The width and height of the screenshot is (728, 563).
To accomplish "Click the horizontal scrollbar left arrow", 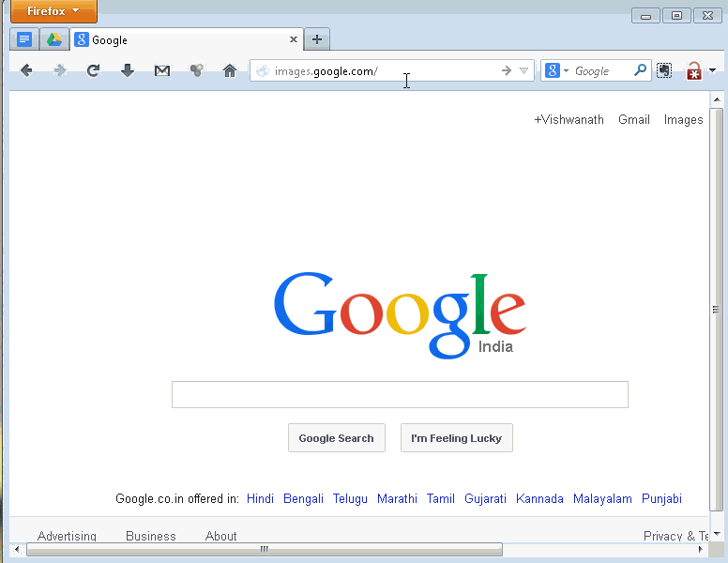I will point(17,550).
